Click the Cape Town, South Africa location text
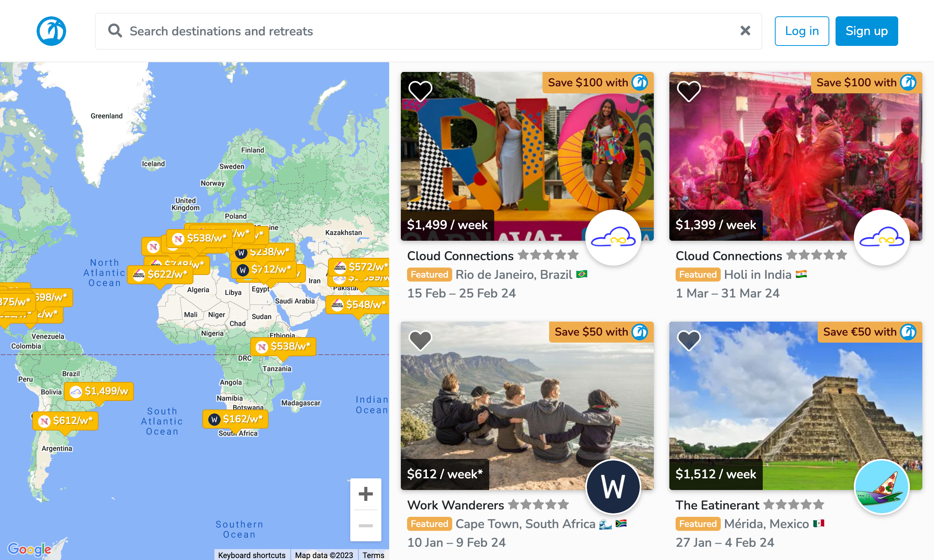 525,524
